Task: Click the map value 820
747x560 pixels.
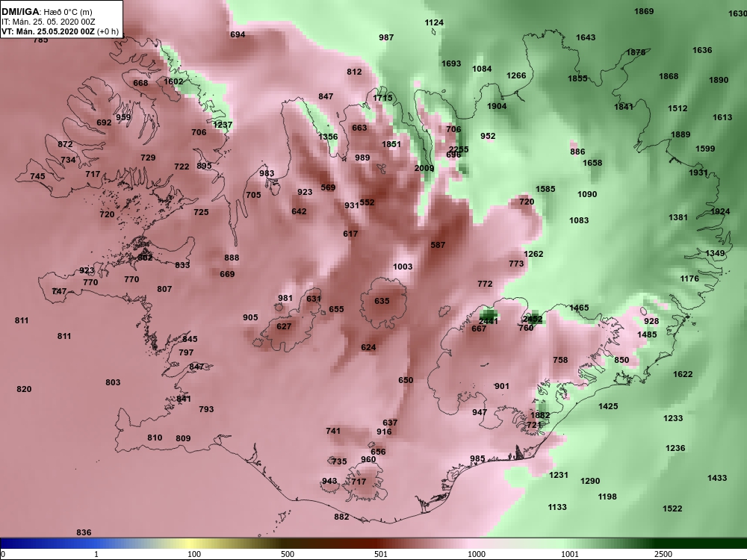Action: tap(25, 389)
